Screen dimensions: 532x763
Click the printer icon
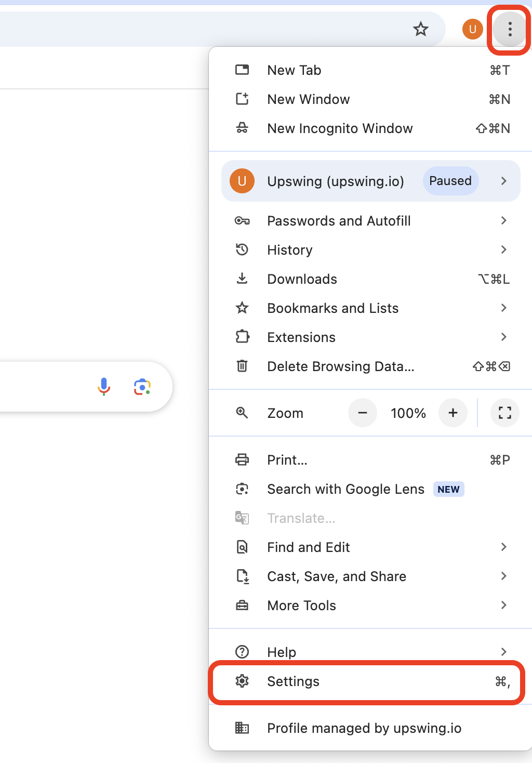point(242,459)
